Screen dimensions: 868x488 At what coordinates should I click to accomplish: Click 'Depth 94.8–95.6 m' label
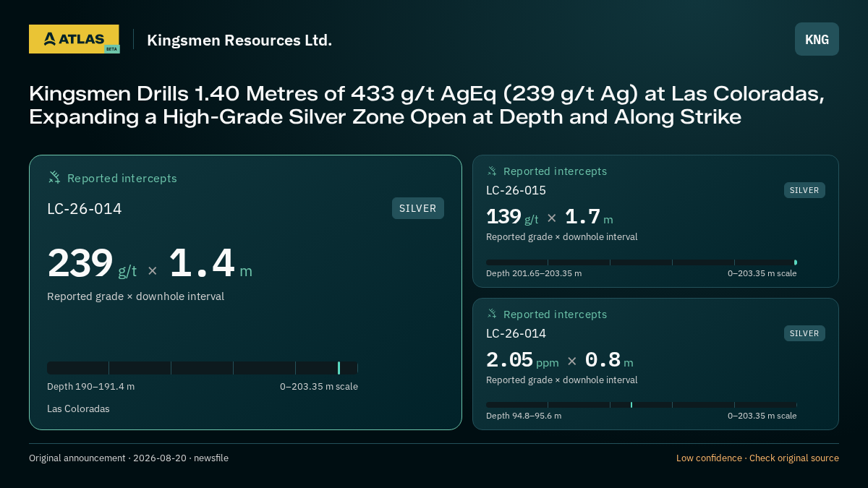pyautogui.click(x=524, y=416)
